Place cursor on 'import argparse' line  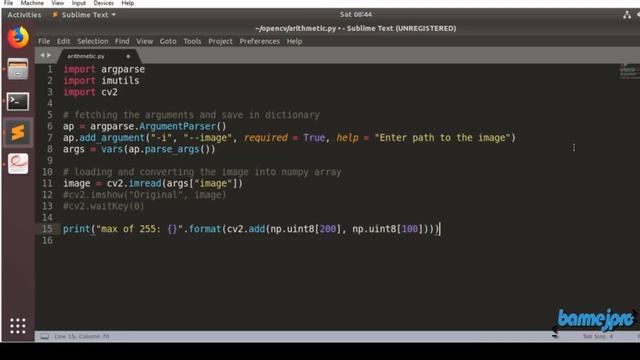(x=104, y=69)
